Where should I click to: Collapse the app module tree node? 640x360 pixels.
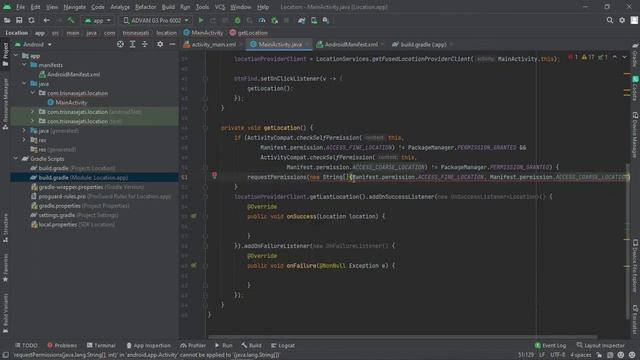tap(16, 56)
